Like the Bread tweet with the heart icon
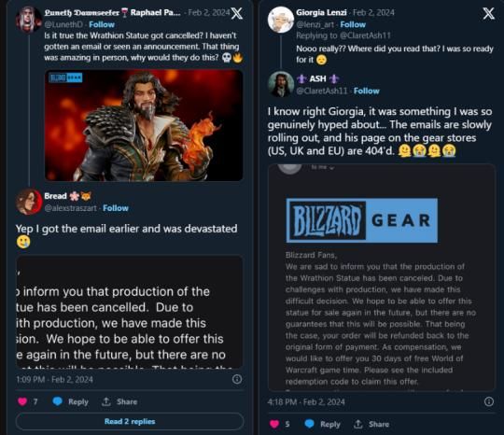The width and height of the screenshot is (504, 435). click(x=22, y=401)
